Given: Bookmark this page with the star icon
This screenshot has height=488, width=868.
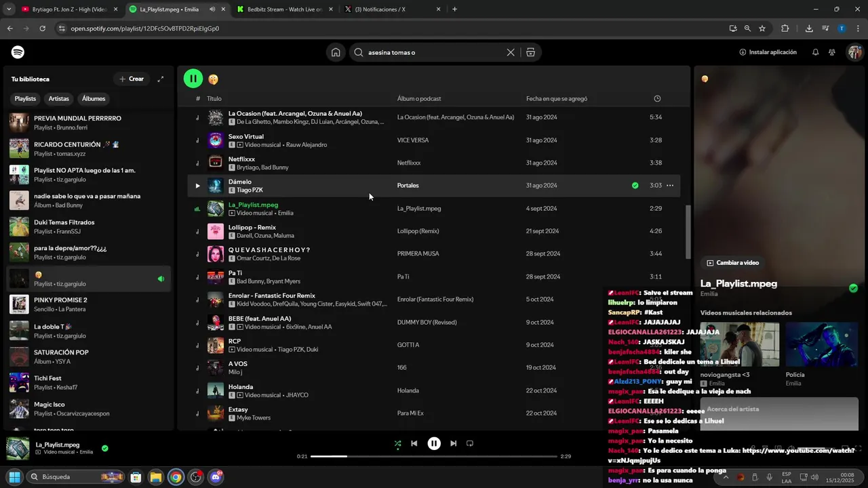Looking at the screenshot, I should 762,28.
